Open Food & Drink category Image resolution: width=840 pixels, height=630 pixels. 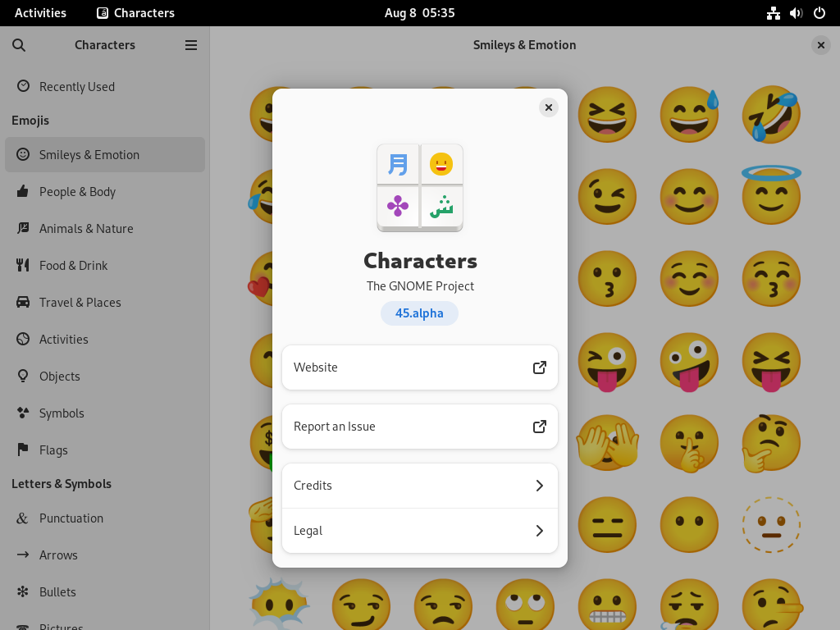(105, 266)
